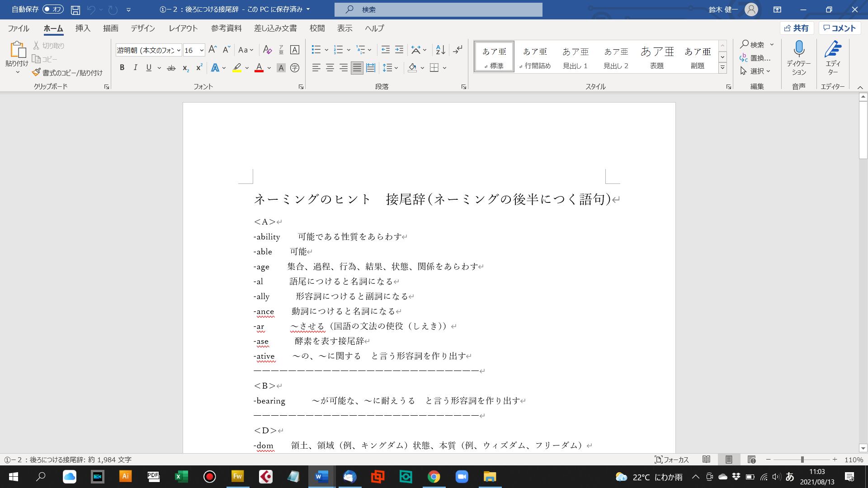Switch to the Layout (レイアウト) tab
Screen dimensions: 868x488
pyautogui.click(x=183, y=28)
